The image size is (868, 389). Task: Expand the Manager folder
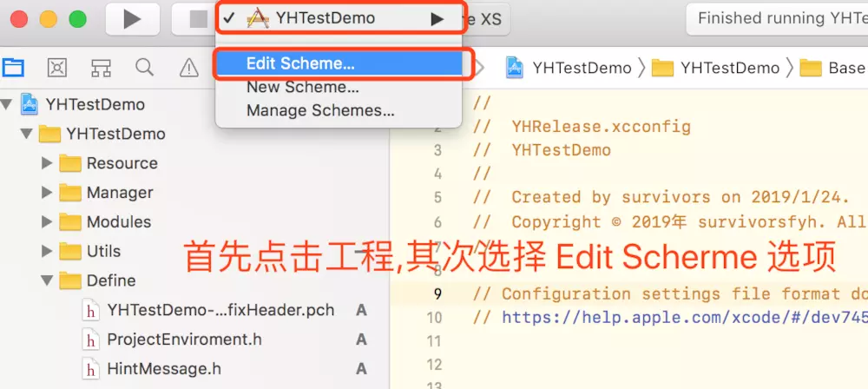pos(47,192)
